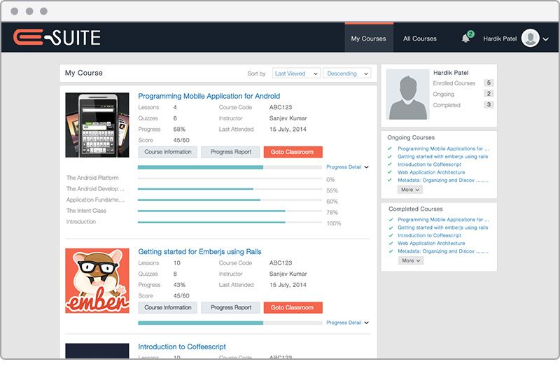
Task: Expand More under Ongoing Courses
Action: (x=410, y=190)
